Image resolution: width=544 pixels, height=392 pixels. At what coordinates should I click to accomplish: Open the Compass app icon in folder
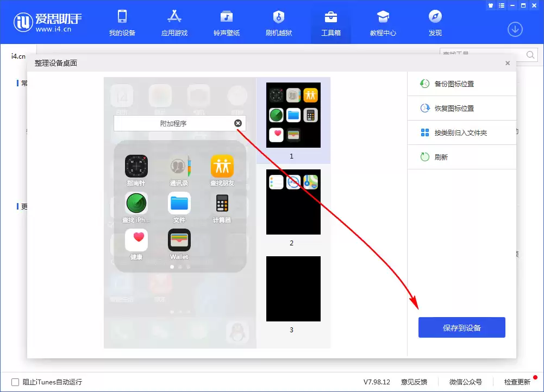(136, 166)
